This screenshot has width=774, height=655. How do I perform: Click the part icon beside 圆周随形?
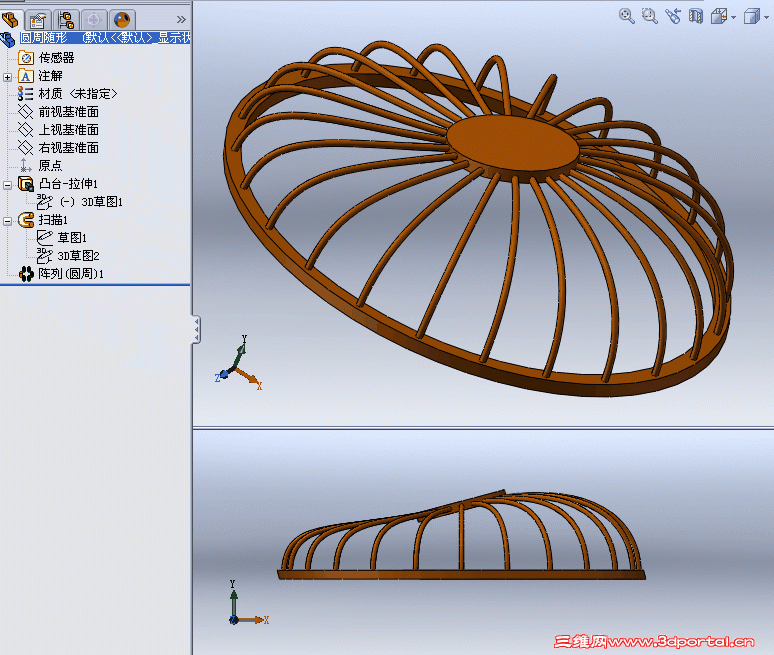tap(8, 39)
